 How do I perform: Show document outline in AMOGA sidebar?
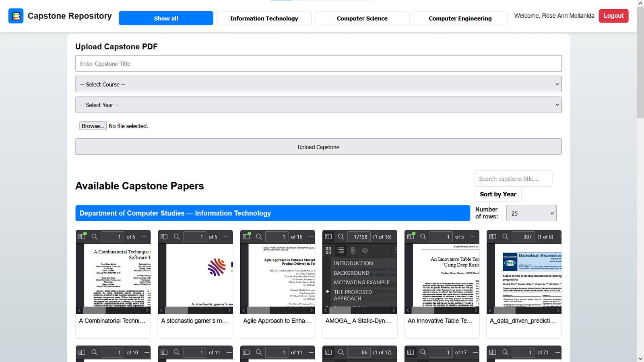click(x=341, y=251)
